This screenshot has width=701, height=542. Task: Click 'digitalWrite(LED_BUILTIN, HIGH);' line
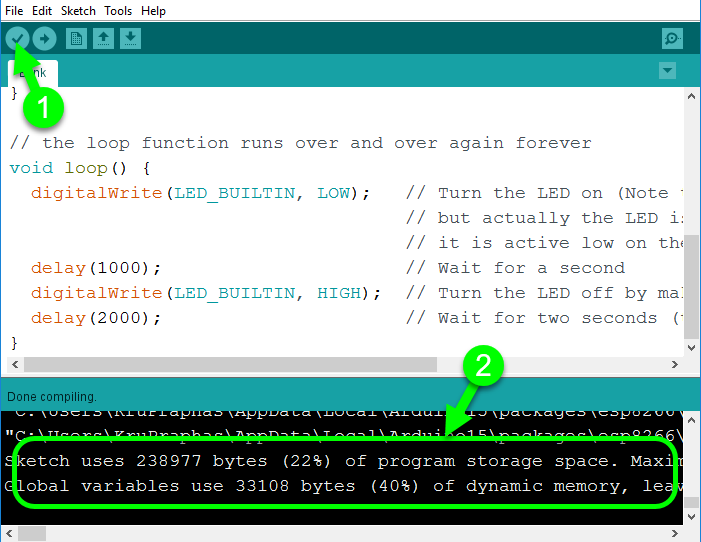[206, 293]
